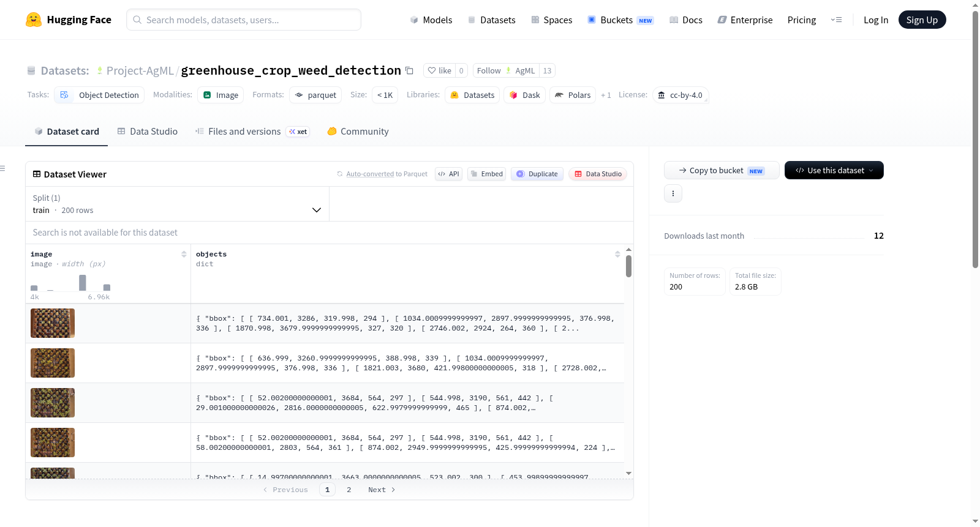980x527 pixels.
Task: Open the image thumbnail beside bbox 636.999
Action: coord(53,363)
